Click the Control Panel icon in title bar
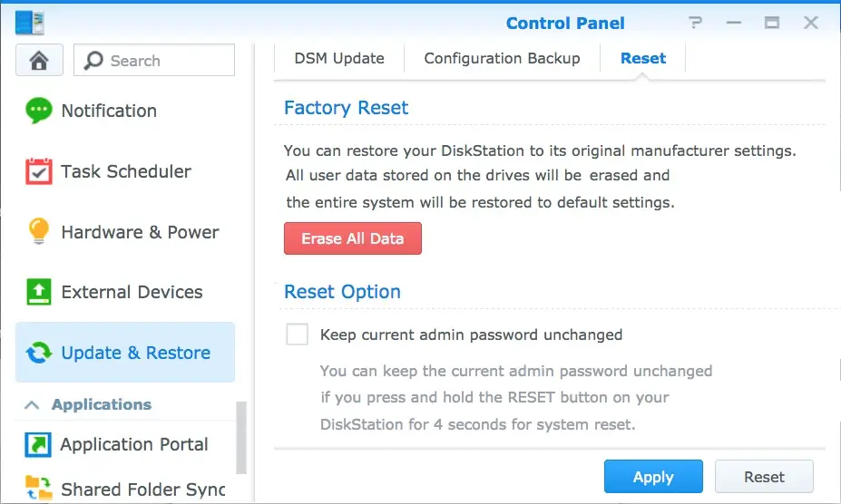841x504 pixels. 30,23
